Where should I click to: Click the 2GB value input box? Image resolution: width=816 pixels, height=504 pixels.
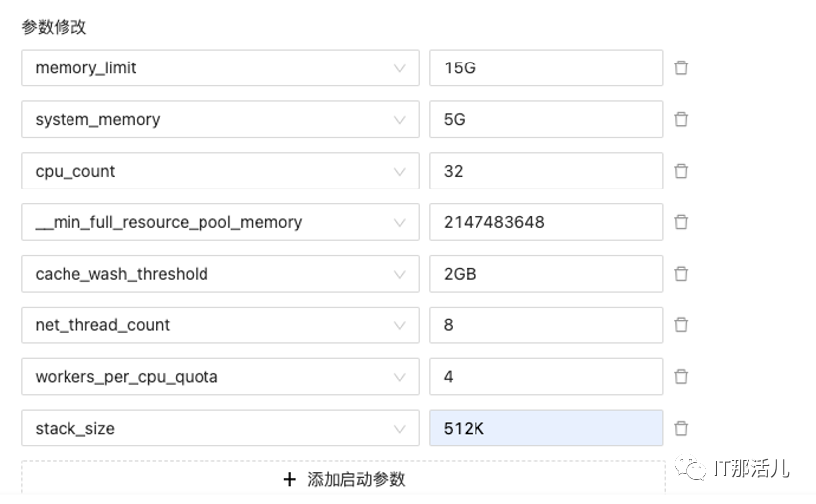tap(545, 274)
